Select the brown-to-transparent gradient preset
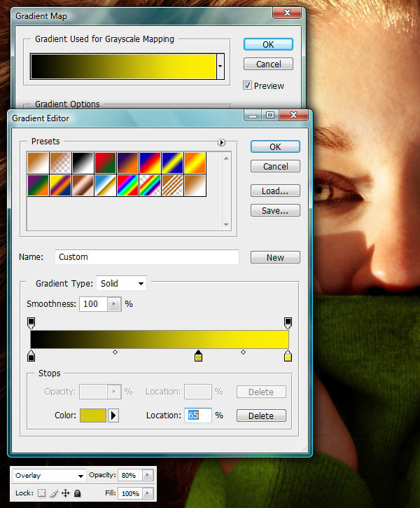This screenshot has height=508, width=420. [60, 163]
